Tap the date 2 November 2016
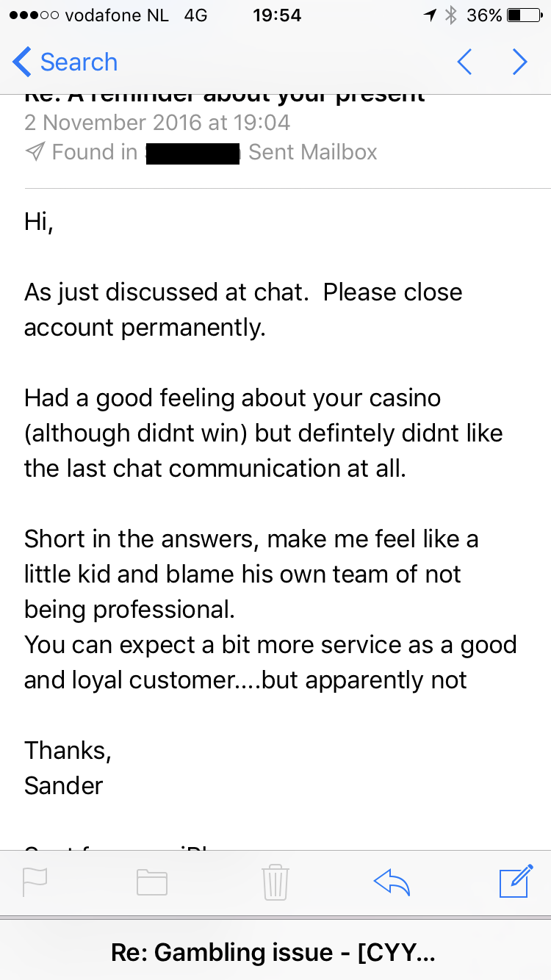Image resolution: width=551 pixels, height=980 pixels. (157, 122)
